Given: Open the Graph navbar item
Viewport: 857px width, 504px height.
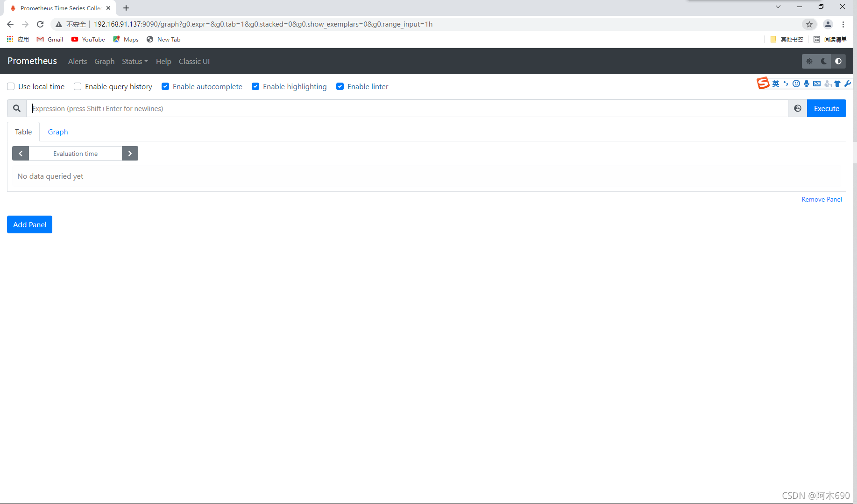Looking at the screenshot, I should (x=105, y=61).
